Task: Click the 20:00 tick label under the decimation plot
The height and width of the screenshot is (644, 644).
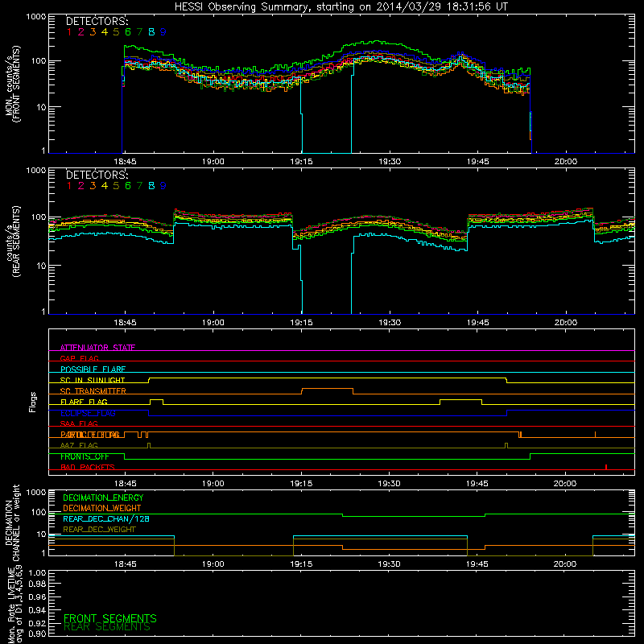Action: coord(565,564)
